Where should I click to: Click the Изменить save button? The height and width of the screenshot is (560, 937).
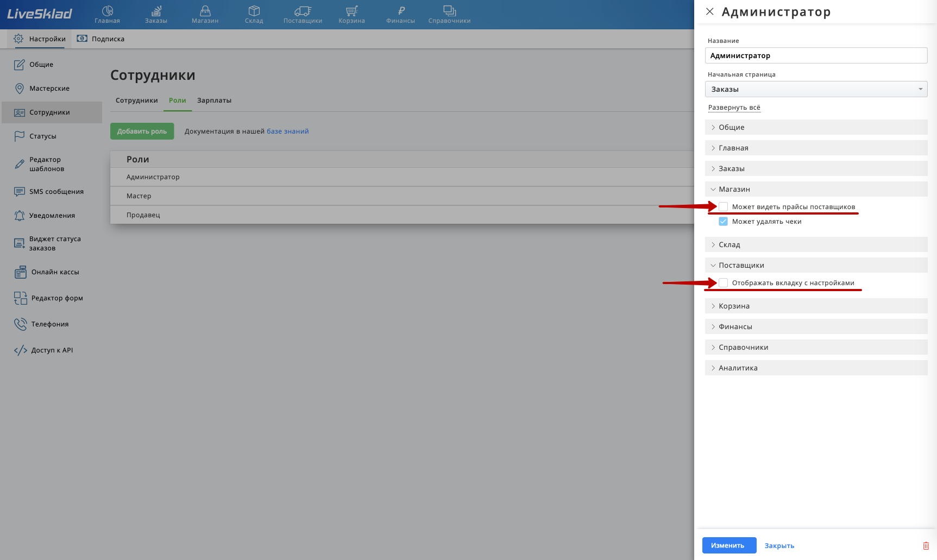click(x=729, y=545)
